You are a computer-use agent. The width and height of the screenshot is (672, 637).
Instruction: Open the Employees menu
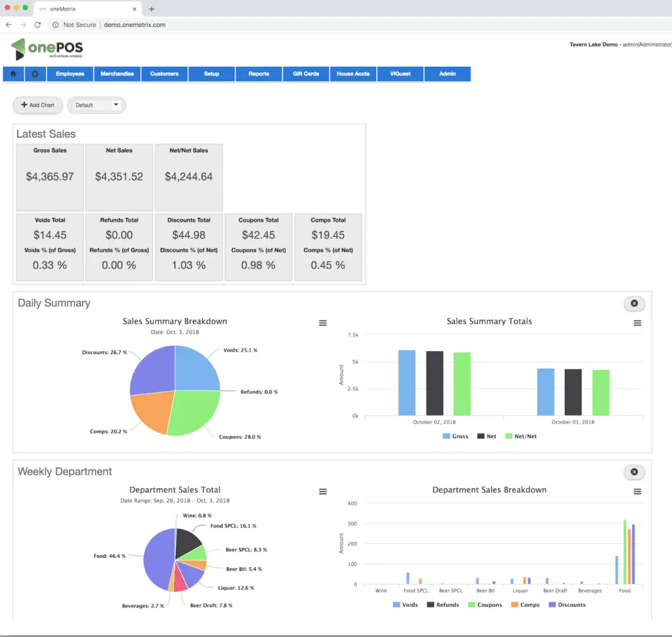[70, 73]
